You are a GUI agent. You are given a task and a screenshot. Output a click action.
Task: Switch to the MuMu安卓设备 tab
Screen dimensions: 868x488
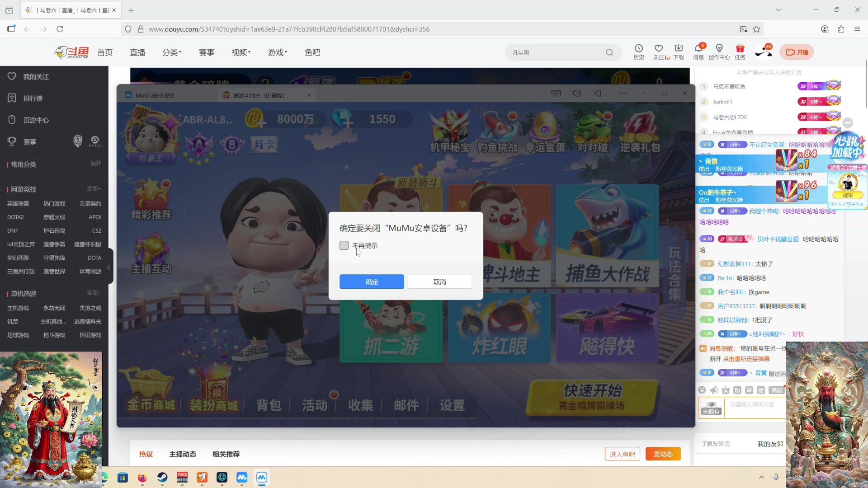click(155, 95)
